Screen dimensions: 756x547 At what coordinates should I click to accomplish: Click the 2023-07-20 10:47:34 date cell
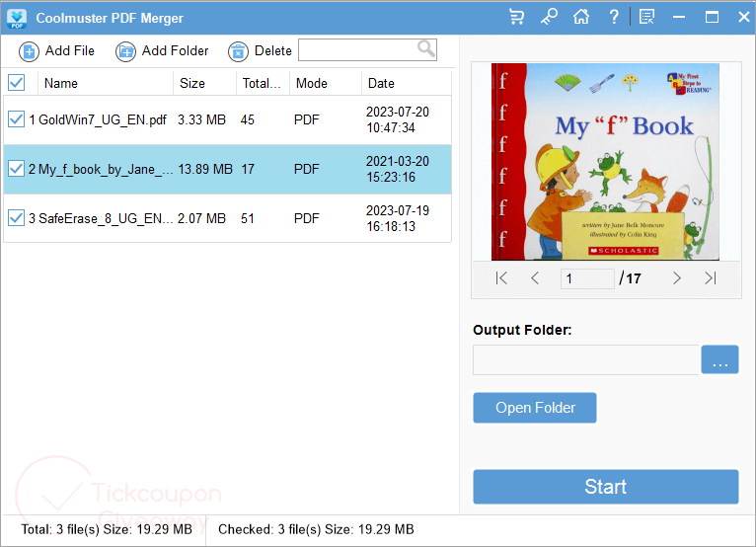pyautogui.click(x=398, y=119)
